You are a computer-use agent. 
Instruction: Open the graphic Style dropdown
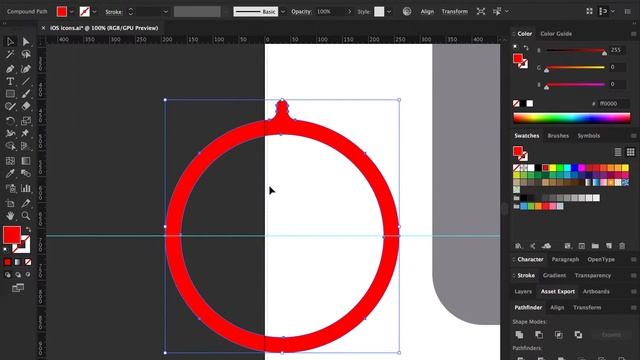point(389,12)
